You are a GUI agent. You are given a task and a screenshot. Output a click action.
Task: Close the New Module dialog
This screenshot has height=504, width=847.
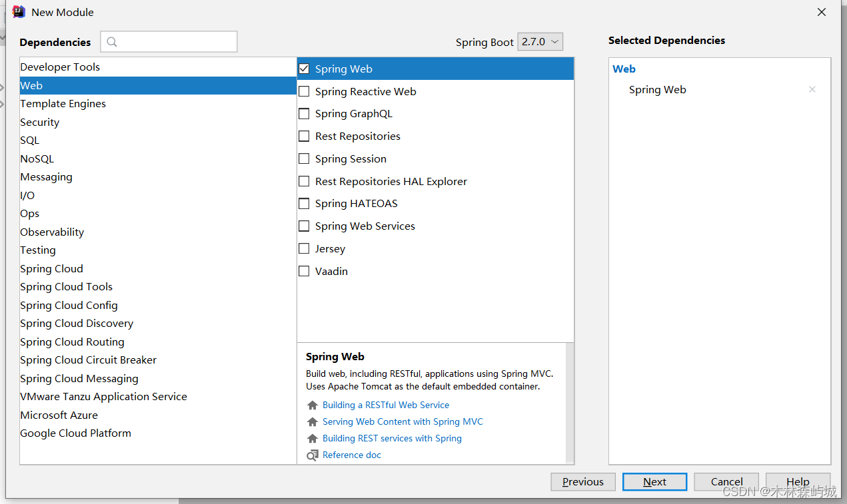(x=822, y=12)
